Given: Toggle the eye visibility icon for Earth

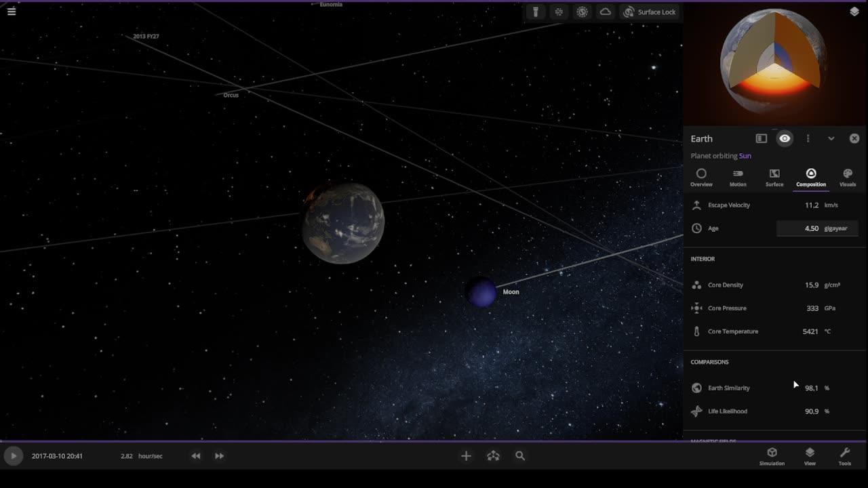Looking at the screenshot, I should click(x=785, y=138).
